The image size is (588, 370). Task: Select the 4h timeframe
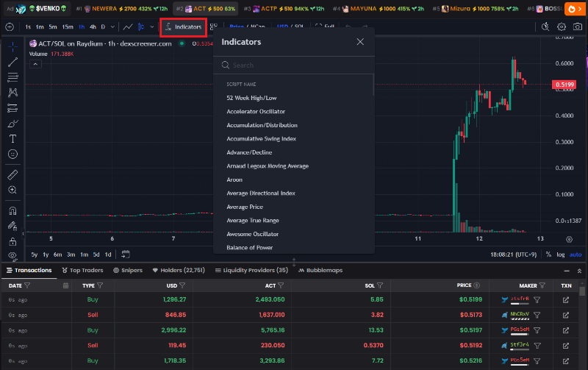tap(93, 27)
